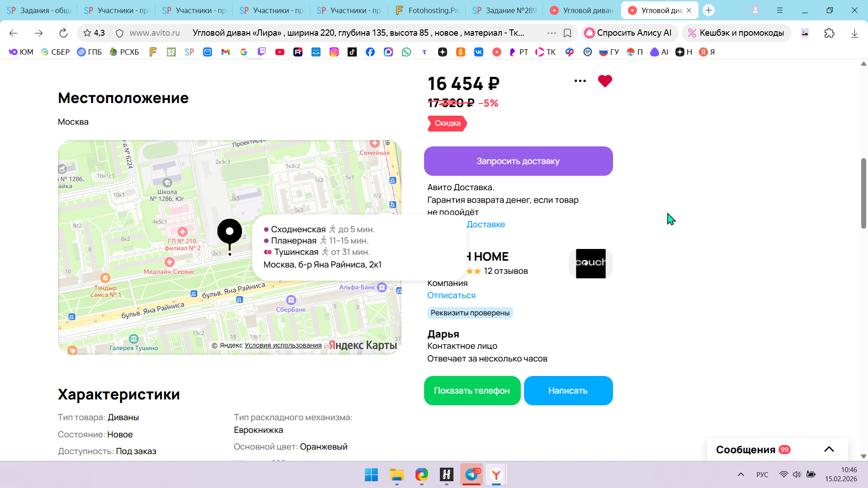Click the page vertical scrollbar thumb

pos(863,193)
